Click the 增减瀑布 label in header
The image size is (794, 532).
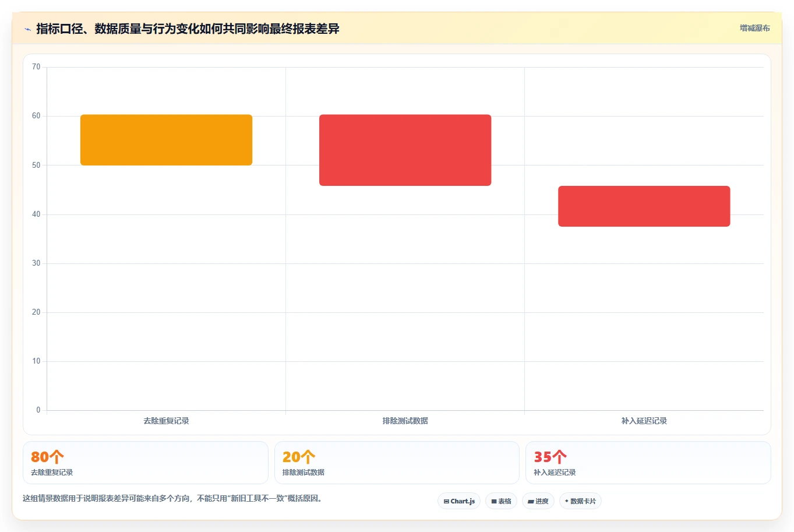755,28
